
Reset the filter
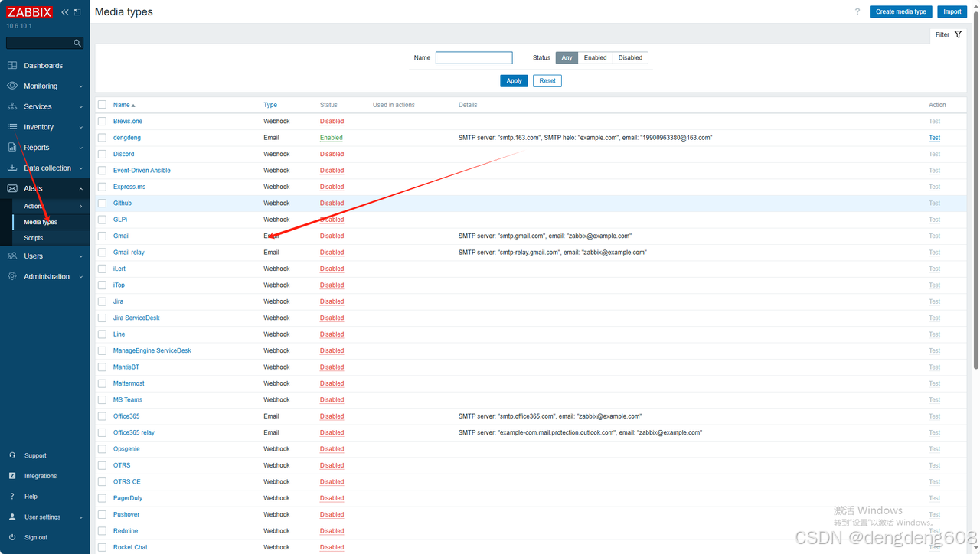(x=547, y=80)
